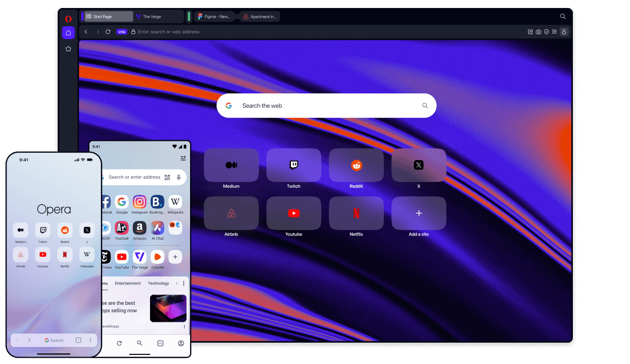Open the overflow menu beside news categories
630x364 pixels.
184,283
